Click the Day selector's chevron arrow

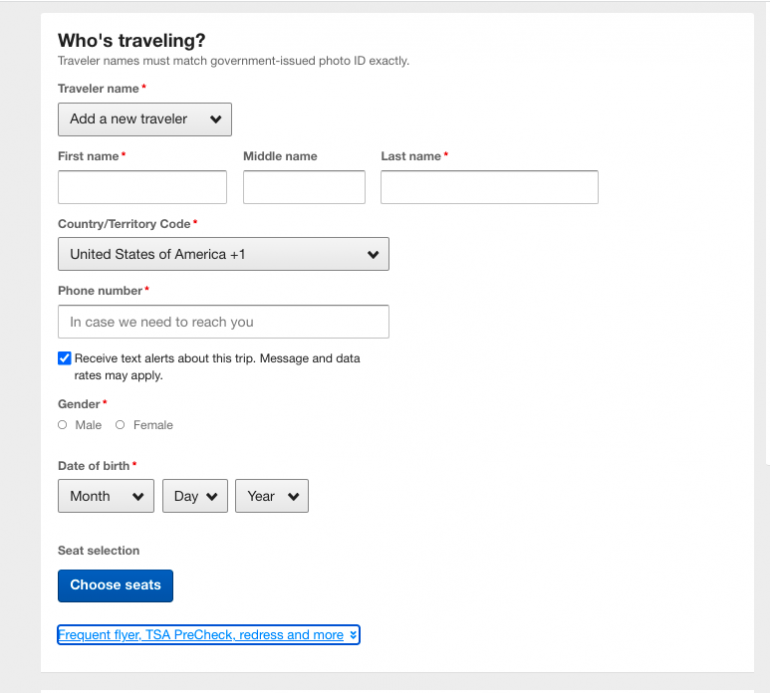pos(212,497)
